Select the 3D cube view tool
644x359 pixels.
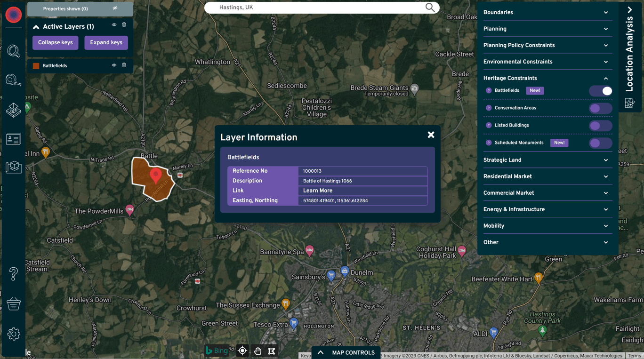click(x=13, y=167)
